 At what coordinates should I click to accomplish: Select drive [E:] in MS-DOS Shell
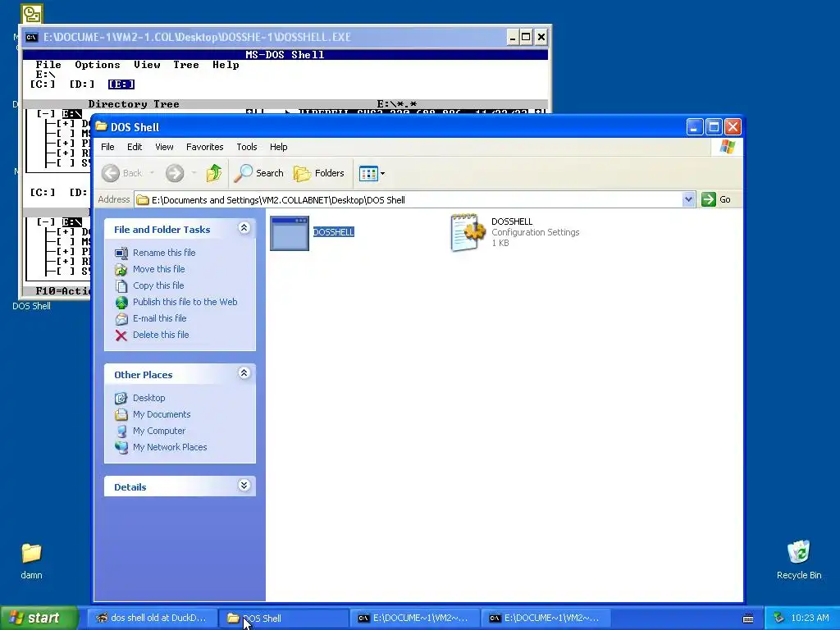point(121,84)
